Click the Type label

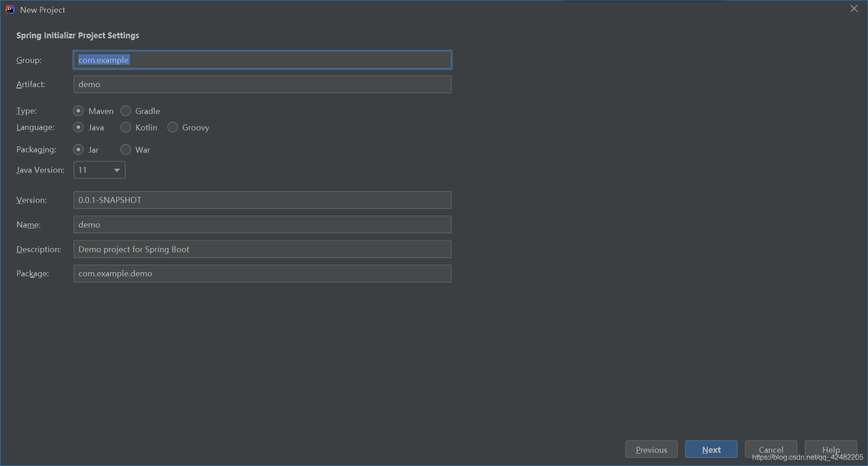pyautogui.click(x=26, y=111)
